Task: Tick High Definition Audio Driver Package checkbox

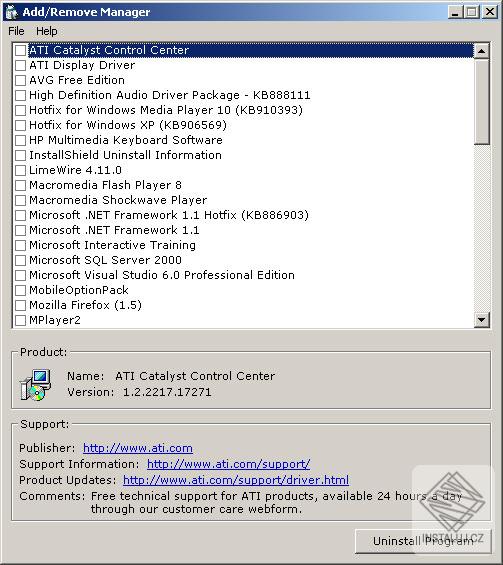Action: [x=21, y=95]
